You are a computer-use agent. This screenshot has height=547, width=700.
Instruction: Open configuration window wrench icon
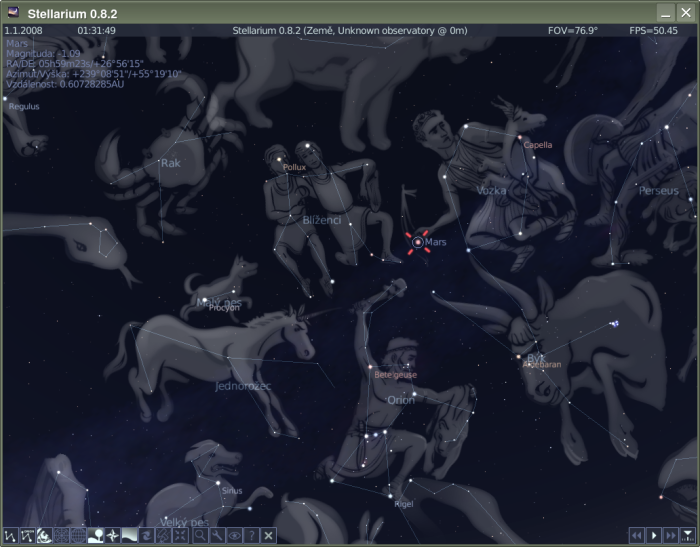[217, 535]
